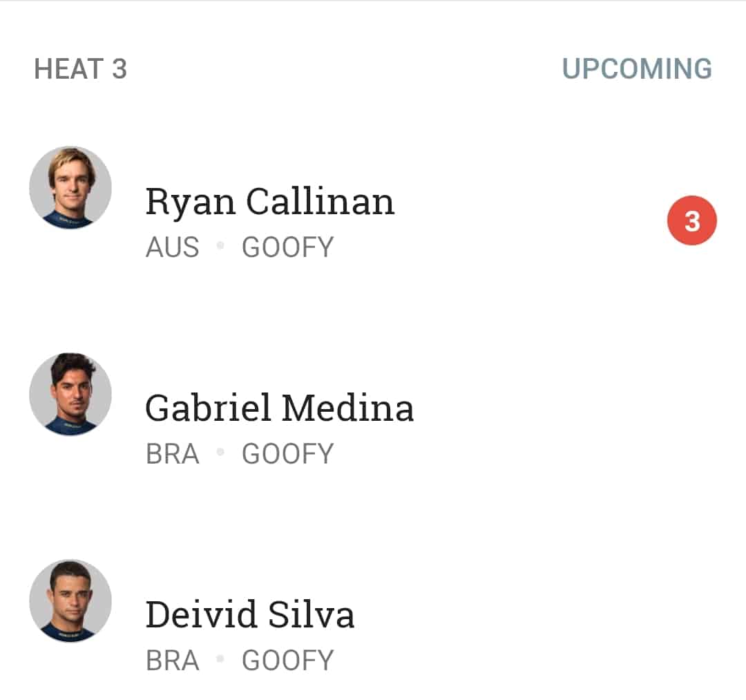Select GOOFY stance under Gabriel Medina
This screenshot has height=700, width=746.
(x=288, y=454)
